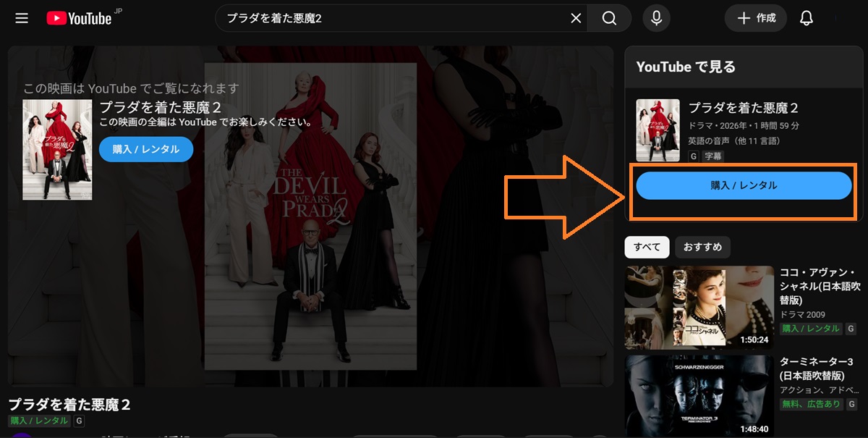The height and width of the screenshot is (438, 868).
Task: Click the movie poster in YouTube で見る card
Action: click(x=658, y=130)
